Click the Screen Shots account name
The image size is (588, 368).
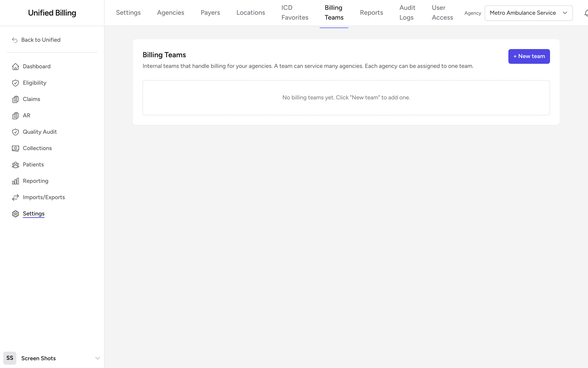tap(38, 358)
